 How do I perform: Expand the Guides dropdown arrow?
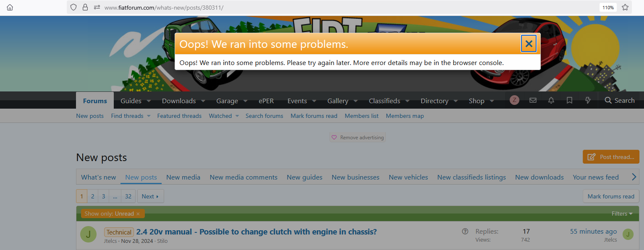tap(149, 101)
